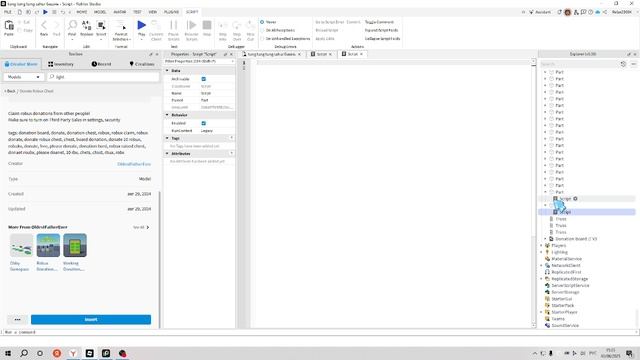Image resolution: width=640 pixels, height=360 pixels.
Task: Toggle the Archivable checkbox in Properties
Action: 204,79
